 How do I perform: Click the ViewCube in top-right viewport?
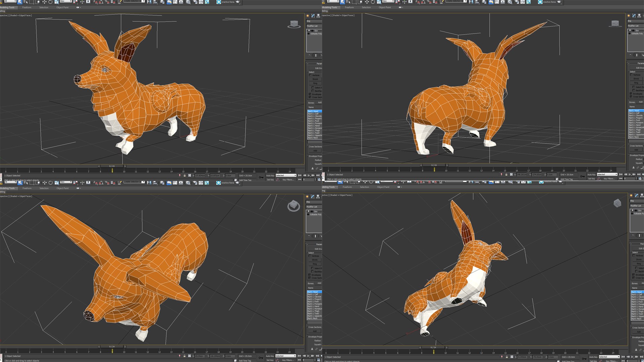(x=615, y=23)
